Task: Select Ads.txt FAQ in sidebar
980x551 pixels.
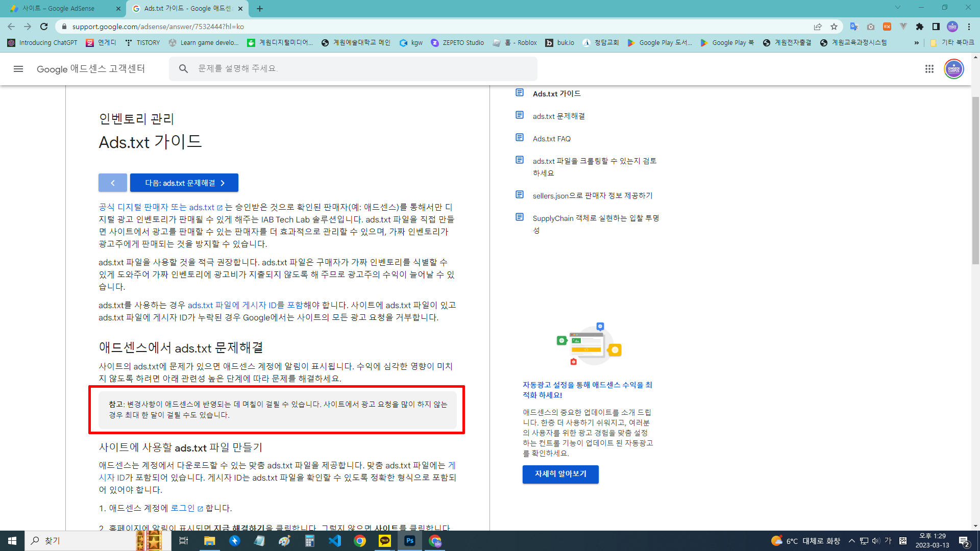Action: pyautogui.click(x=552, y=139)
